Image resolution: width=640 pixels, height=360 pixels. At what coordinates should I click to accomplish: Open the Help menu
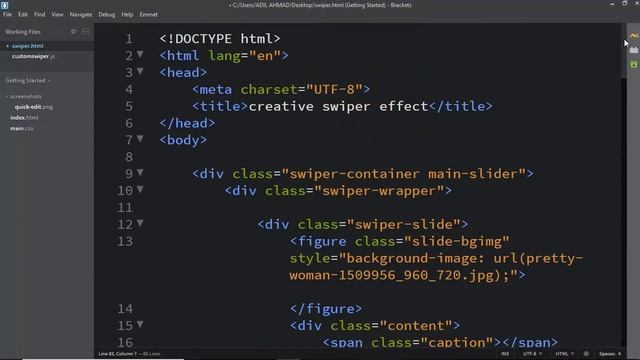click(127, 14)
